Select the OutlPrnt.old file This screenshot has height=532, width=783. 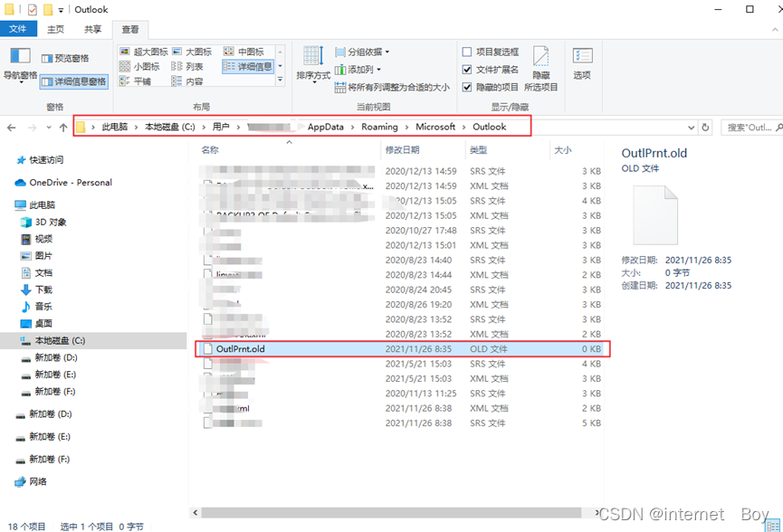402,349
